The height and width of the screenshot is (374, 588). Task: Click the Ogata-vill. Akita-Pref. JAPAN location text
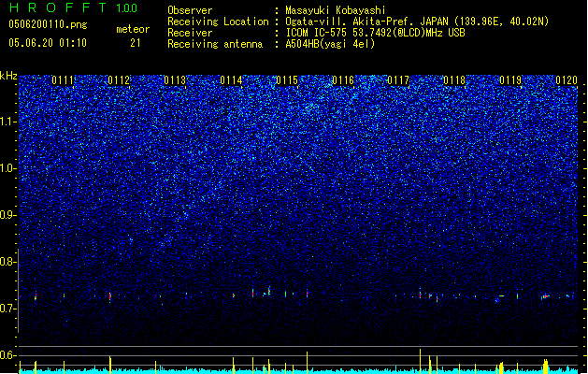[x=417, y=22]
